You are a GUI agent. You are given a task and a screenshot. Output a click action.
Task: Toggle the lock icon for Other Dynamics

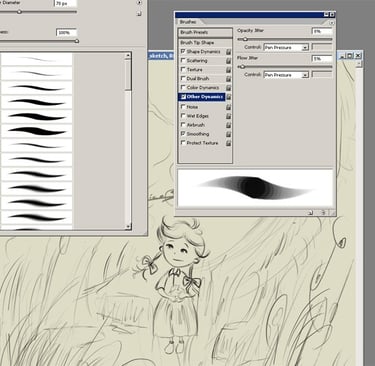(x=228, y=97)
